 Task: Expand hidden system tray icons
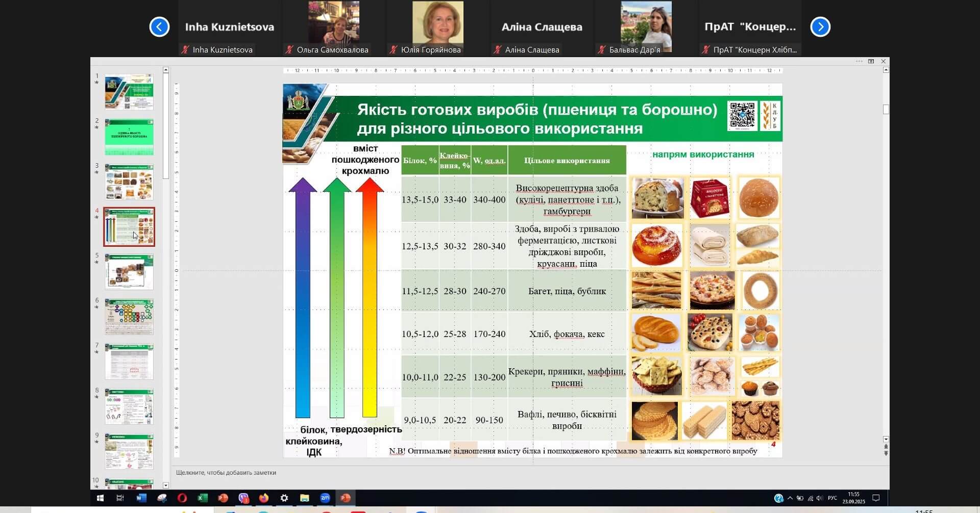[790, 498]
